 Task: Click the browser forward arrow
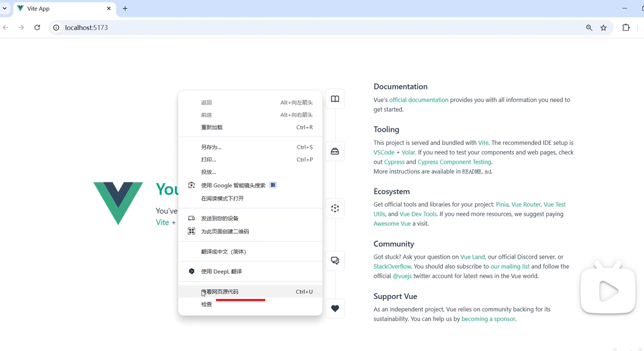click(21, 28)
